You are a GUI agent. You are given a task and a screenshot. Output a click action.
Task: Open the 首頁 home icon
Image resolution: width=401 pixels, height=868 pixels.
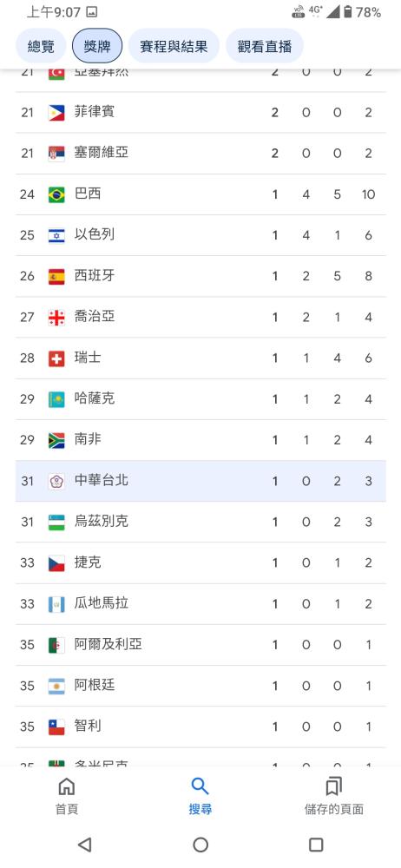click(67, 786)
